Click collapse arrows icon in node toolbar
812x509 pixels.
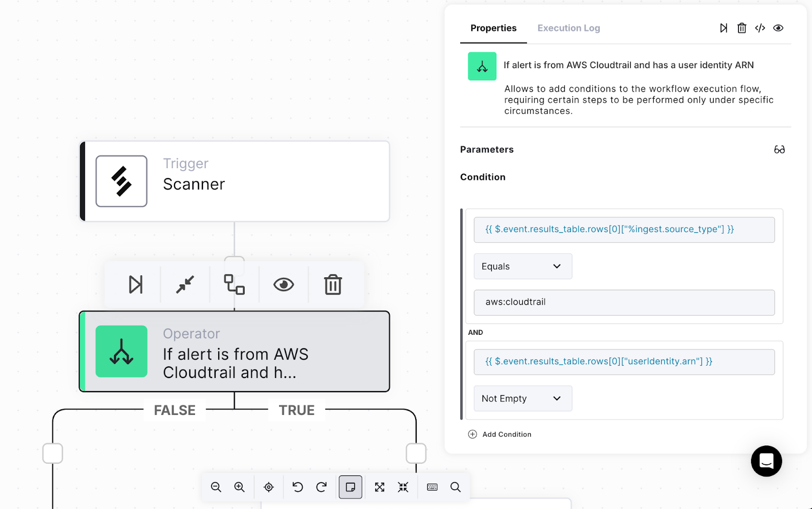185,284
